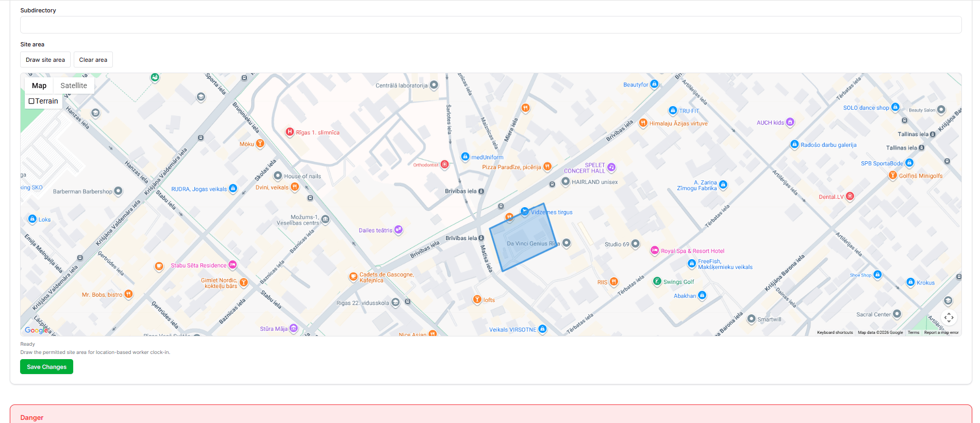Click the SPELET CONCERT HALL marker

[x=611, y=167]
